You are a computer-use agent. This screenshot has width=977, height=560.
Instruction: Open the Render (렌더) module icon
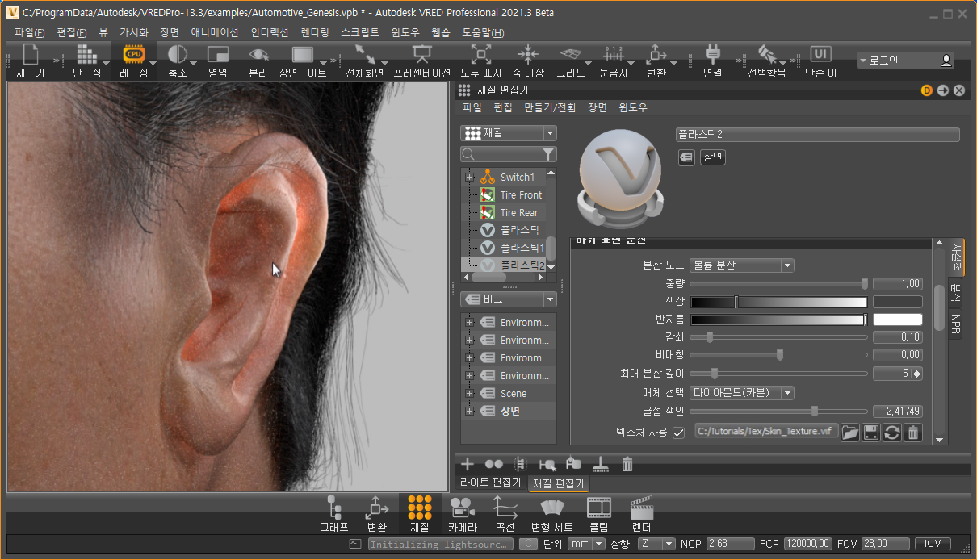tap(641, 508)
